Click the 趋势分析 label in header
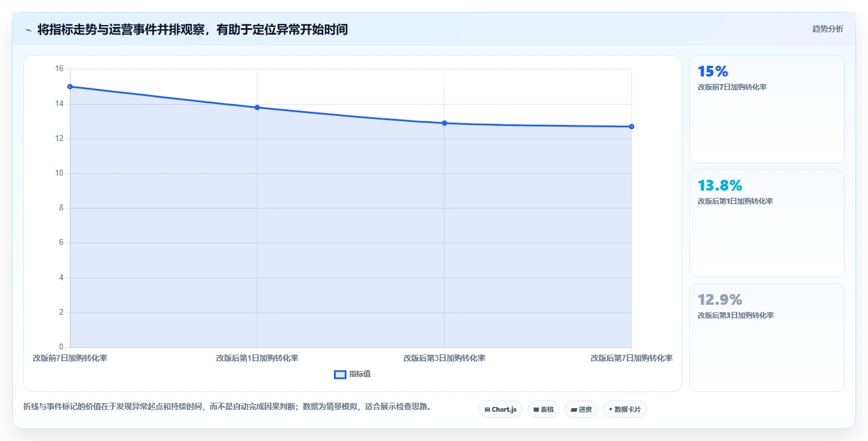Viewport: 868px width, 441px height. [827, 29]
